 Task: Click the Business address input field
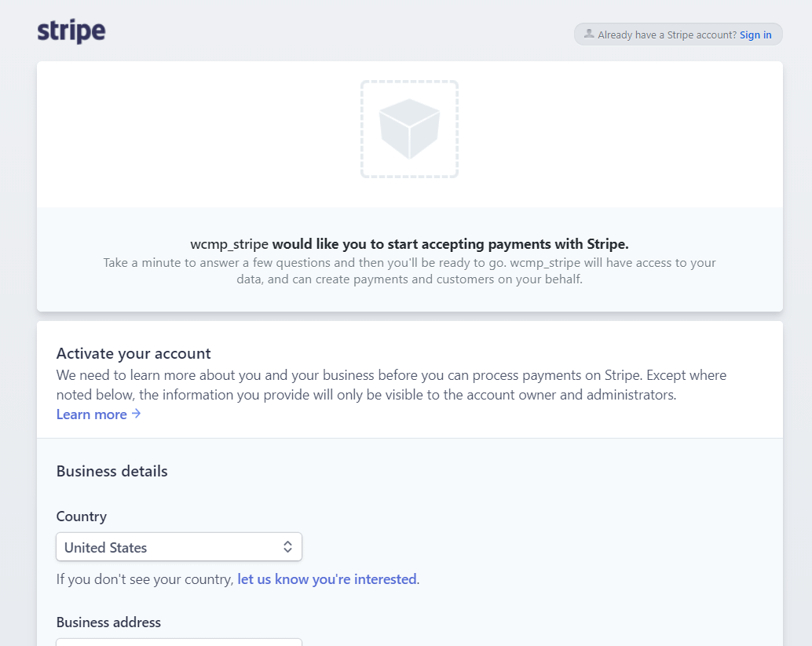point(178,642)
